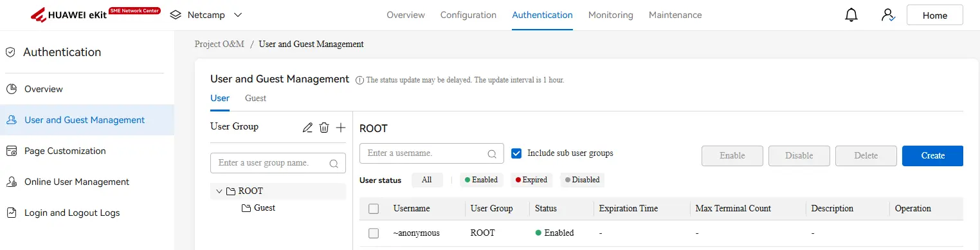Click the Project O&M breadcrumb link
980x250 pixels.
coord(219,44)
